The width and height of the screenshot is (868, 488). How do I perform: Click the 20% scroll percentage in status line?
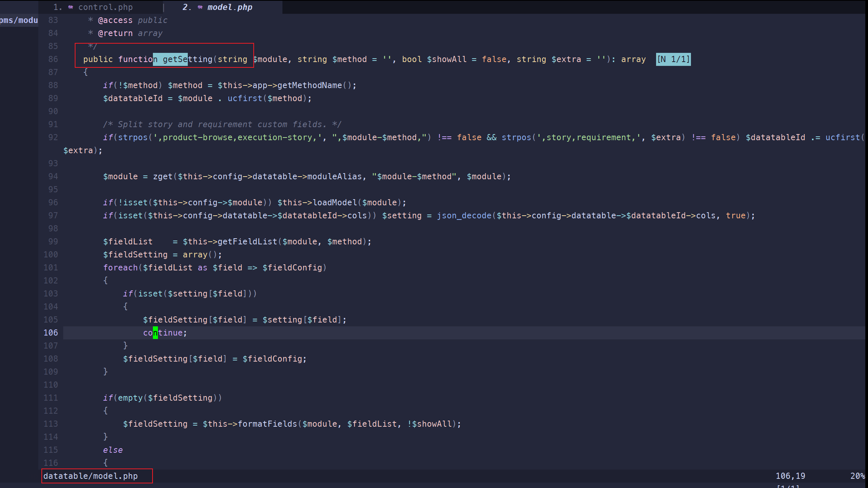857,476
